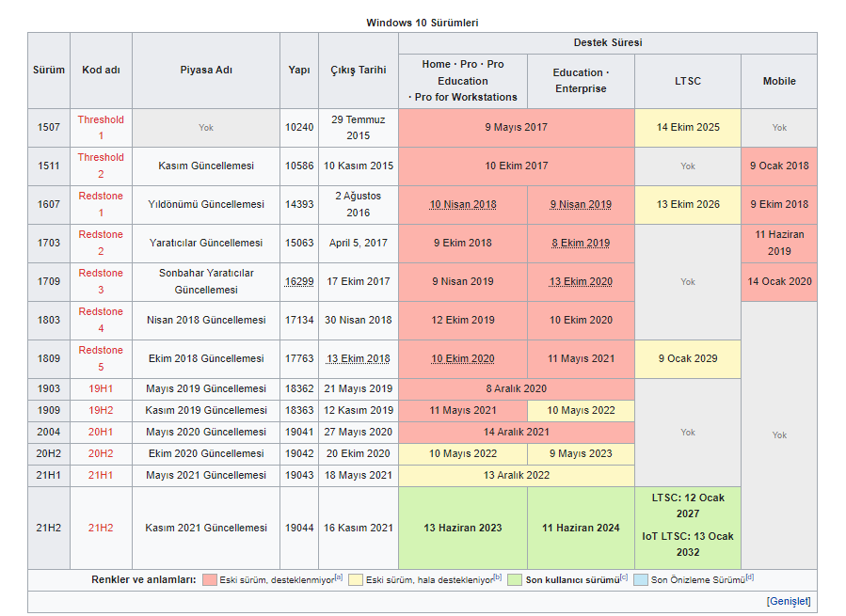Viewport: 846px width, 616px height.
Task: Open footnote [d] after 'Son Önizleme Sürümü'
Action: pyautogui.click(x=750, y=577)
